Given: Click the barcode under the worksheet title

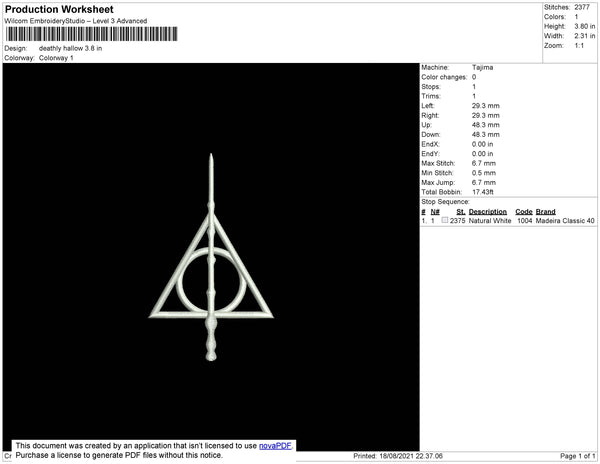Looking at the screenshot, I should pos(91,34).
